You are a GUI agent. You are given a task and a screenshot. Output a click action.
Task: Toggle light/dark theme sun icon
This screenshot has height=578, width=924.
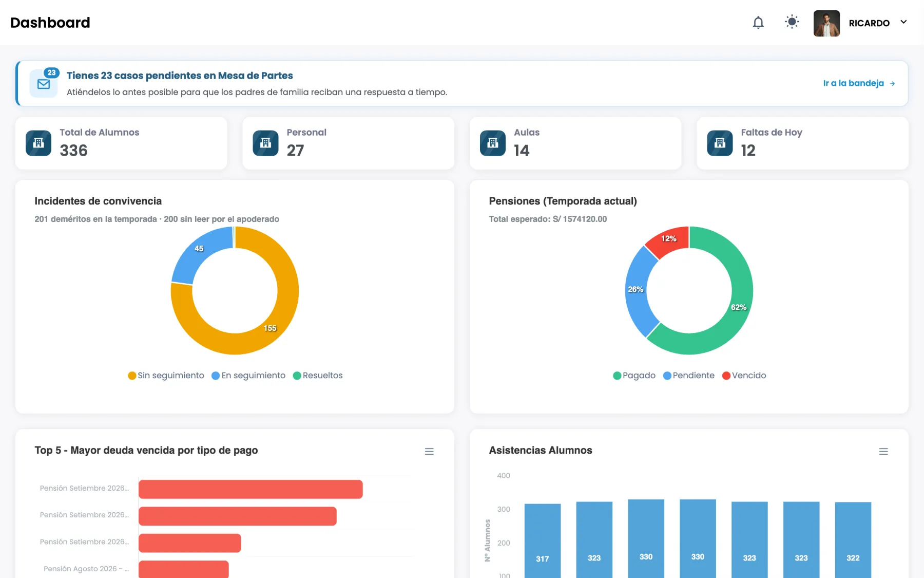point(792,22)
